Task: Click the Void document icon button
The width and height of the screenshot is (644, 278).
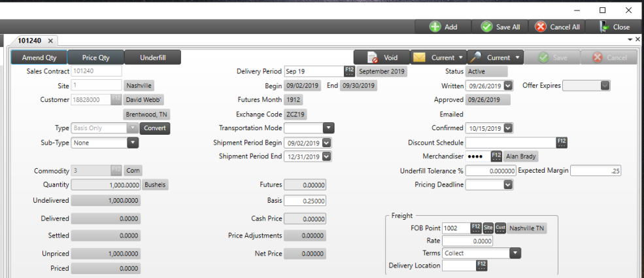Action: (381, 58)
